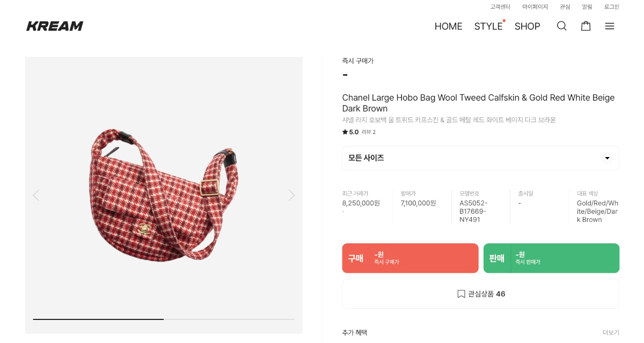Expand 추가 혜택 with 더보기

(611, 332)
